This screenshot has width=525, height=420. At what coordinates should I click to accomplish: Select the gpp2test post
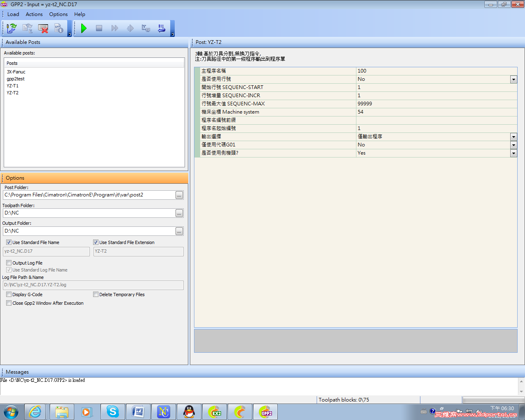coord(16,79)
